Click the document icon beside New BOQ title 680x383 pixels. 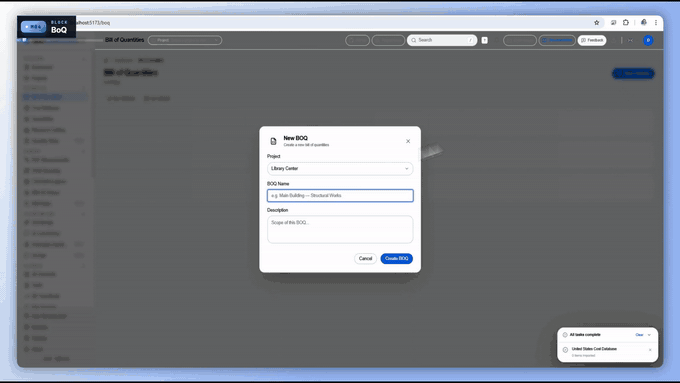(x=273, y=141)
